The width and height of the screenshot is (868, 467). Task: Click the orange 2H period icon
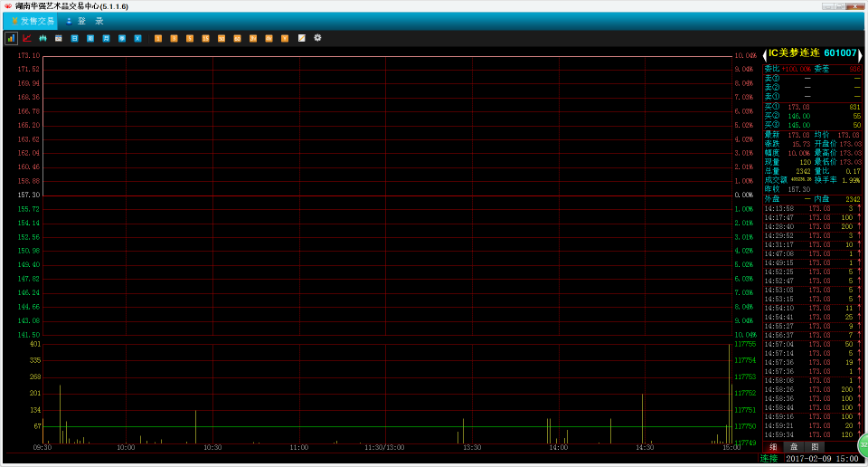[253, 38]
